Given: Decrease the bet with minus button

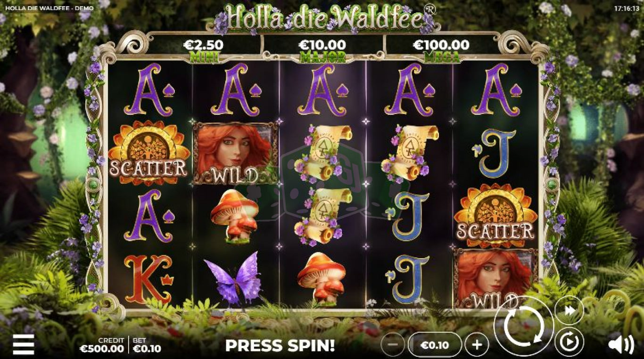Looking at the screenshot, I should [393, 345].
